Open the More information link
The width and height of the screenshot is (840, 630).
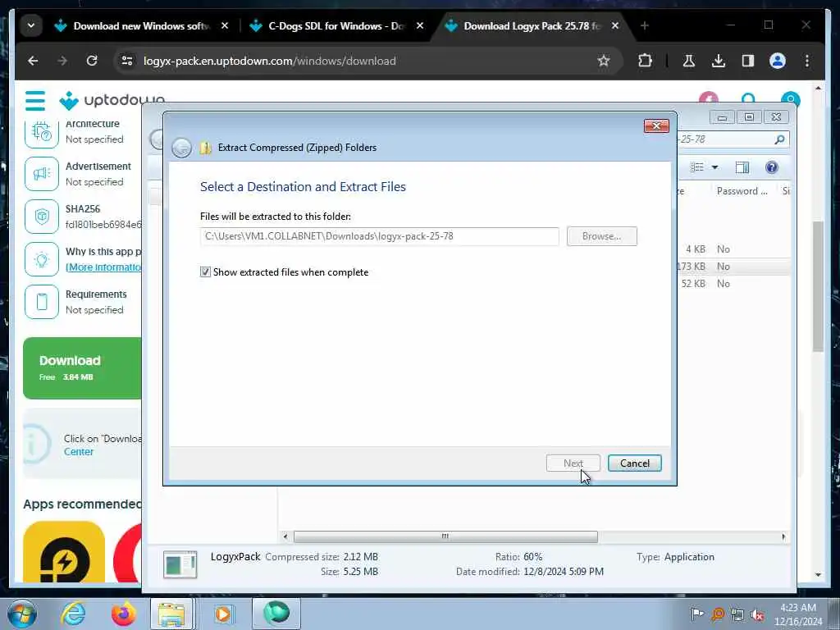point(103,267)
